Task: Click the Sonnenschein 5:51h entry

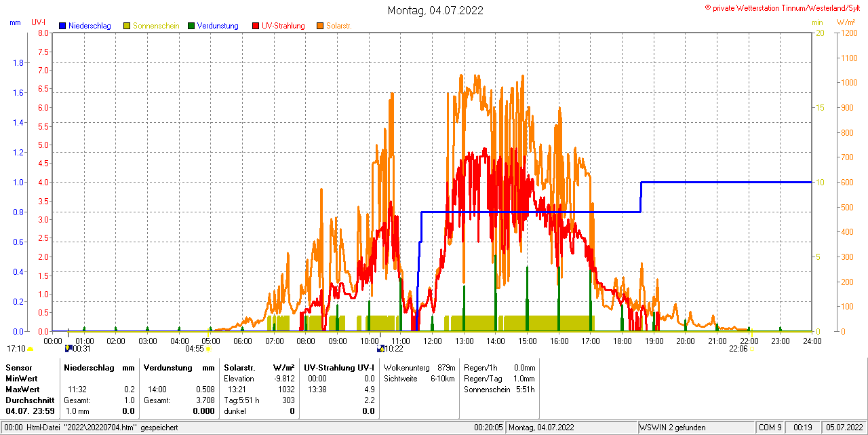Action: pos(499,390)
